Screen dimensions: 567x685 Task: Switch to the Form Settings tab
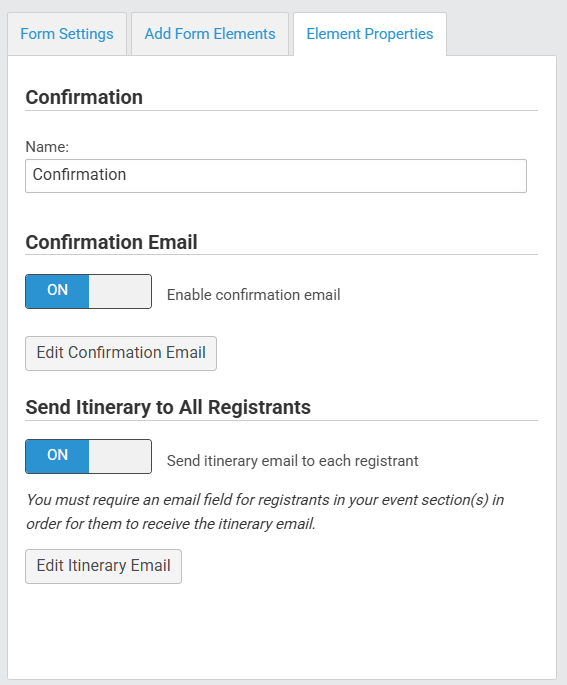(x=67, y=34)
